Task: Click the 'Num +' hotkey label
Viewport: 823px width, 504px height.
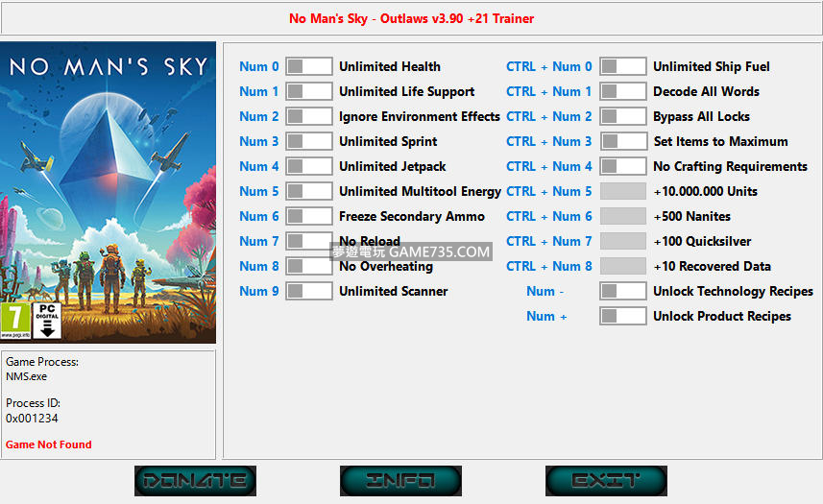Action: pos(546,316)
